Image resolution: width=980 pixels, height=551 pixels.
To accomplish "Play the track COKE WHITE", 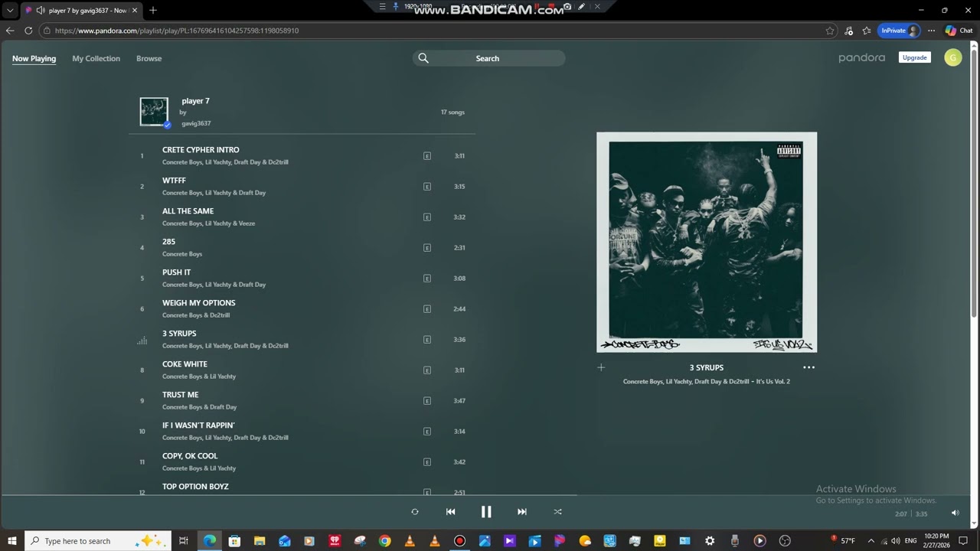I will [x=185, y=364].
